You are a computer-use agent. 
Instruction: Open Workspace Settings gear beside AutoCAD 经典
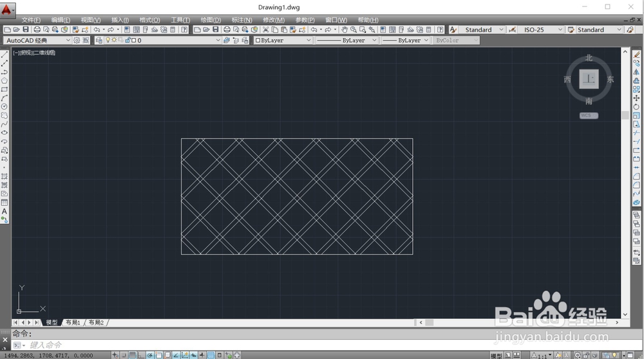pyautogui.click(x=77, y=40)
